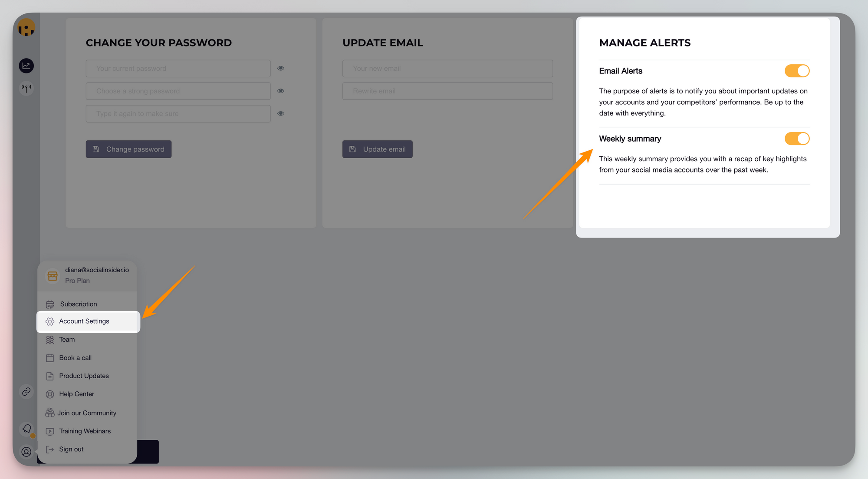
Task: Click the gear icon for Account Settings
Action: coord(50,321)
